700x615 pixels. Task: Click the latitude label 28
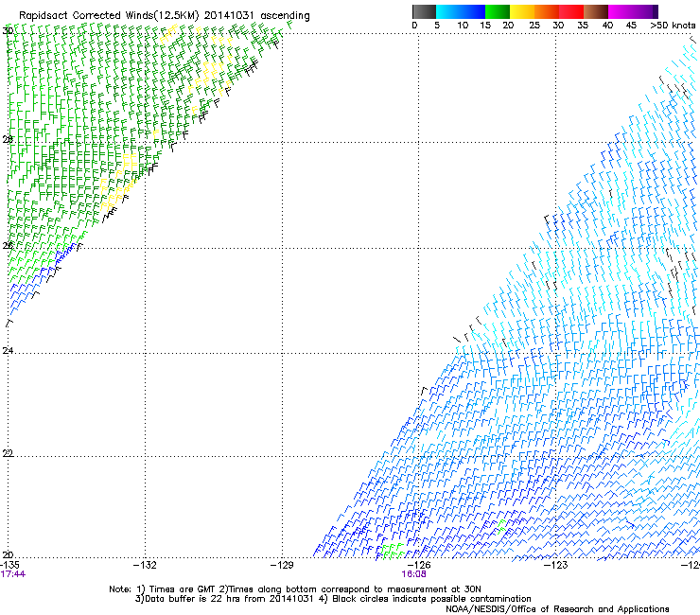click(8, 139)
